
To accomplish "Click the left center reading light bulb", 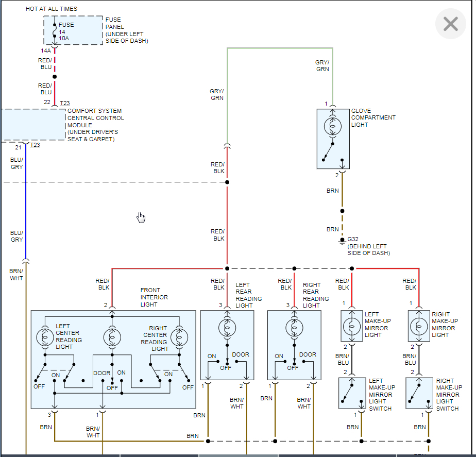I will coord(45,337).
